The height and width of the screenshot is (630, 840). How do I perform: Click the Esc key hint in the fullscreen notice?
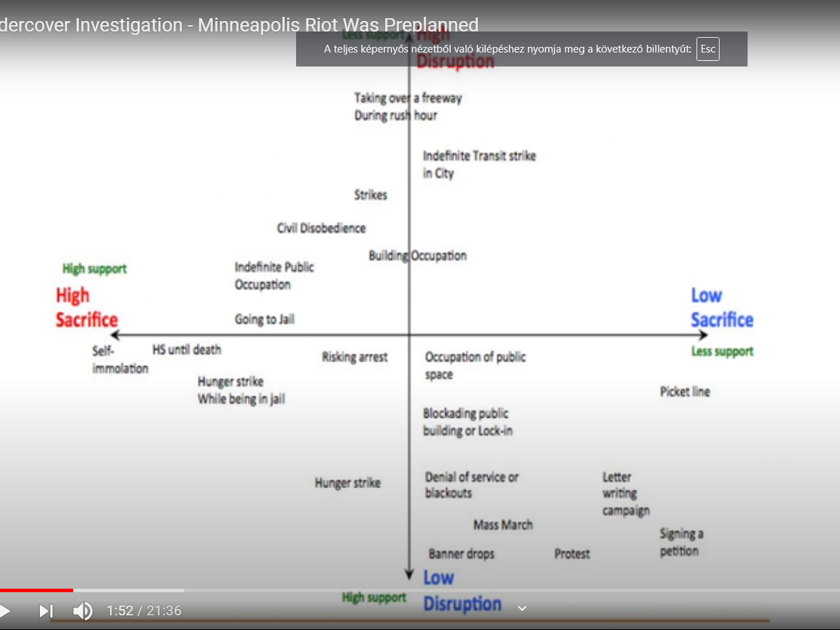tap(708, 49)
